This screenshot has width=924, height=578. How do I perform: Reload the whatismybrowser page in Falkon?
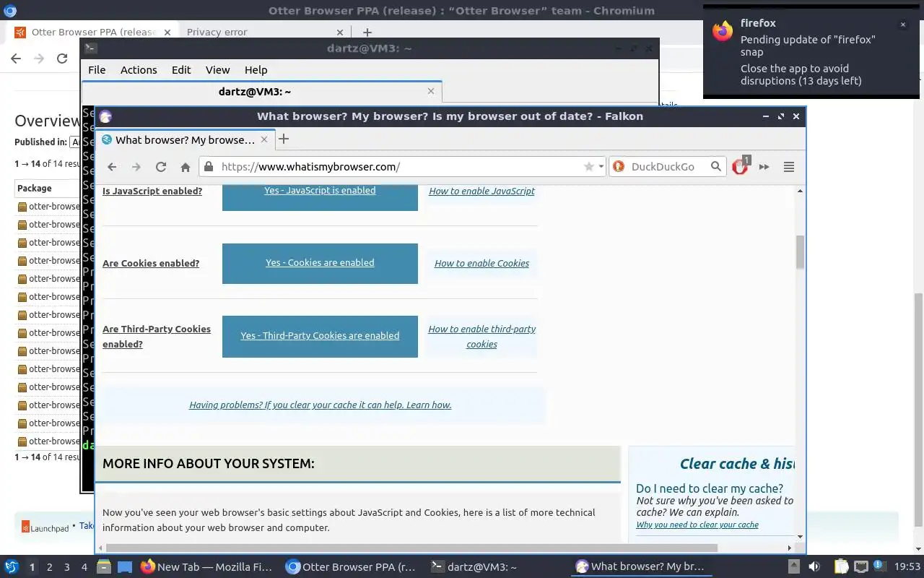161,167
